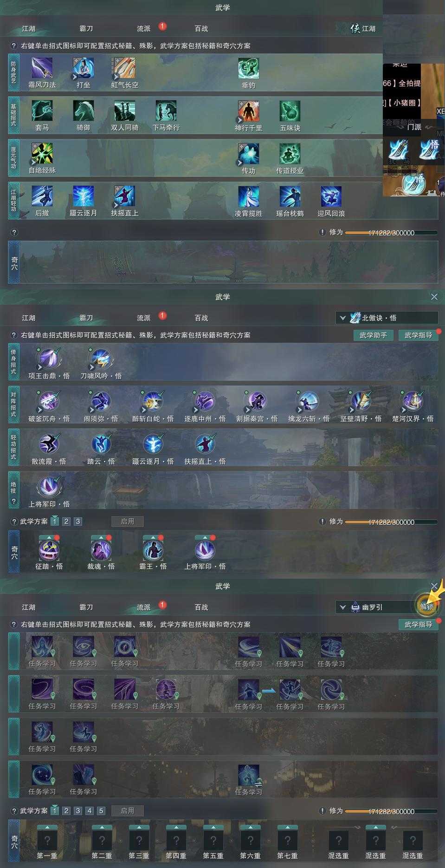
Task: Select the 凌霄揽胜 lightness skill icon
Action: (x=248, y=196)
